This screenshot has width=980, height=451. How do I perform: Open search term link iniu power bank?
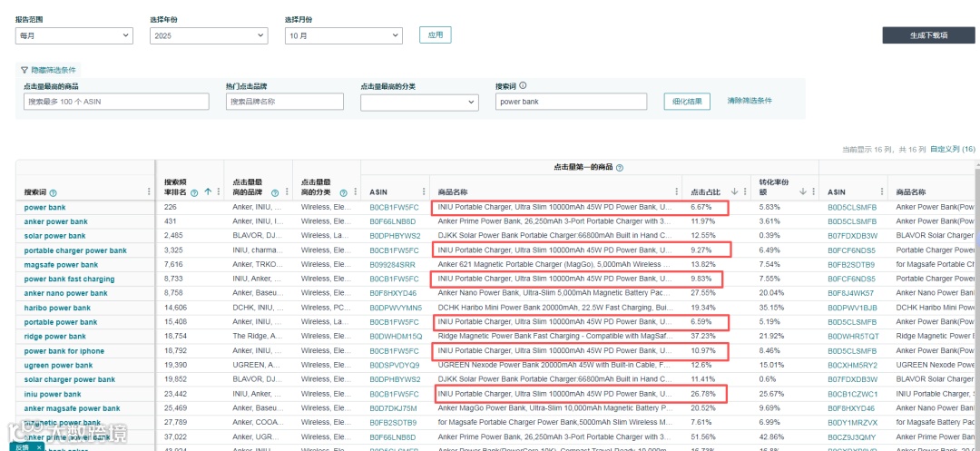coord(53,394)
